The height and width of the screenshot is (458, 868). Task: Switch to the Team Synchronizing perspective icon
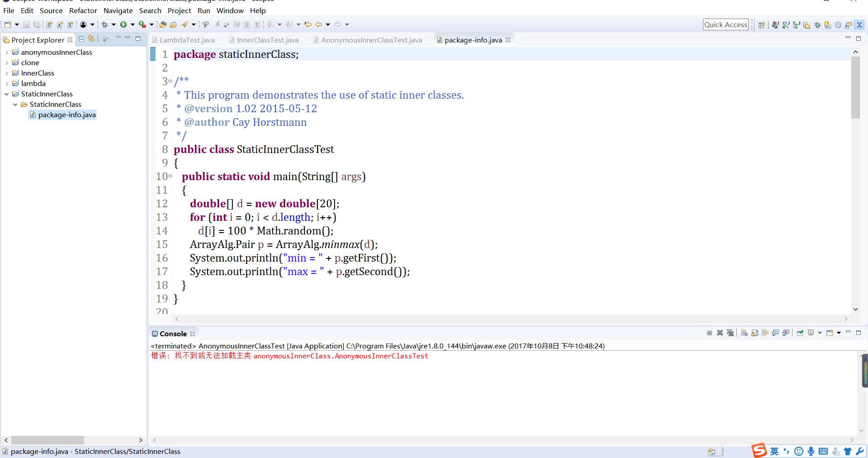pos(849,25)
